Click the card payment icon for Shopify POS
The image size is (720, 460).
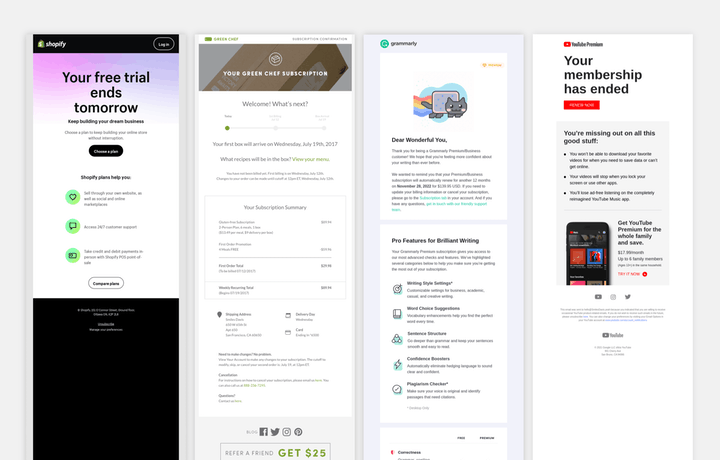73,255
